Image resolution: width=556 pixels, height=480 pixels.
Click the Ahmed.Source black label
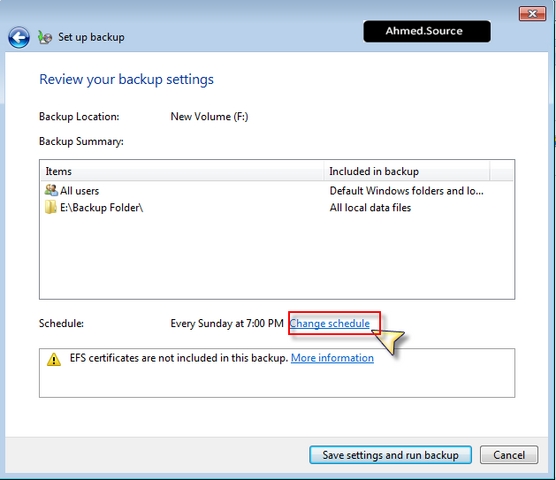pos(427,31)
